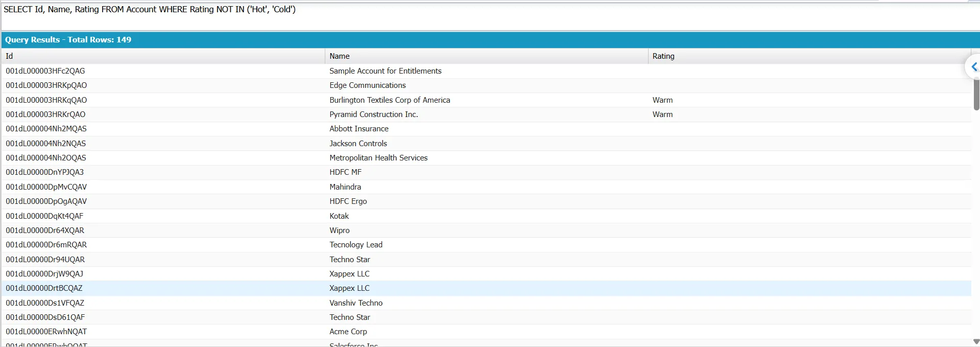Viewport: 980px width, 347px height.
Task: Select Id 001dL00000Dr6mRQAR
Action: [x=46, y=245]
